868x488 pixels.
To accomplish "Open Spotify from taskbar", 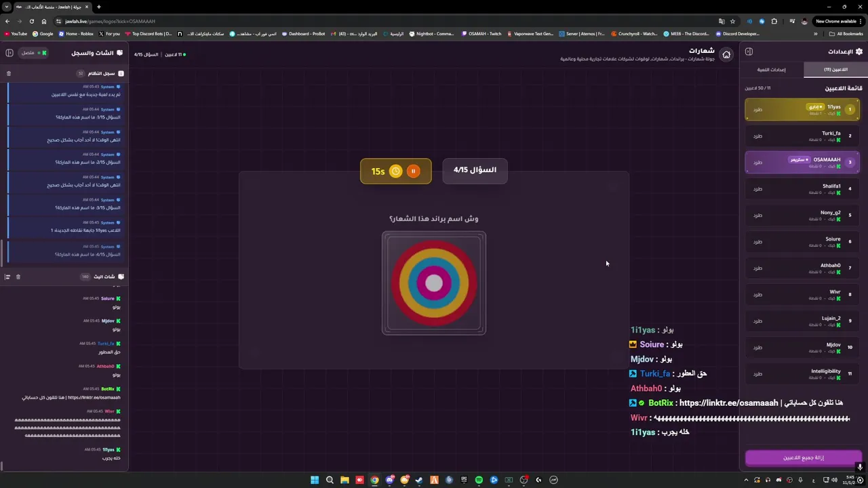I will [479, 480].
